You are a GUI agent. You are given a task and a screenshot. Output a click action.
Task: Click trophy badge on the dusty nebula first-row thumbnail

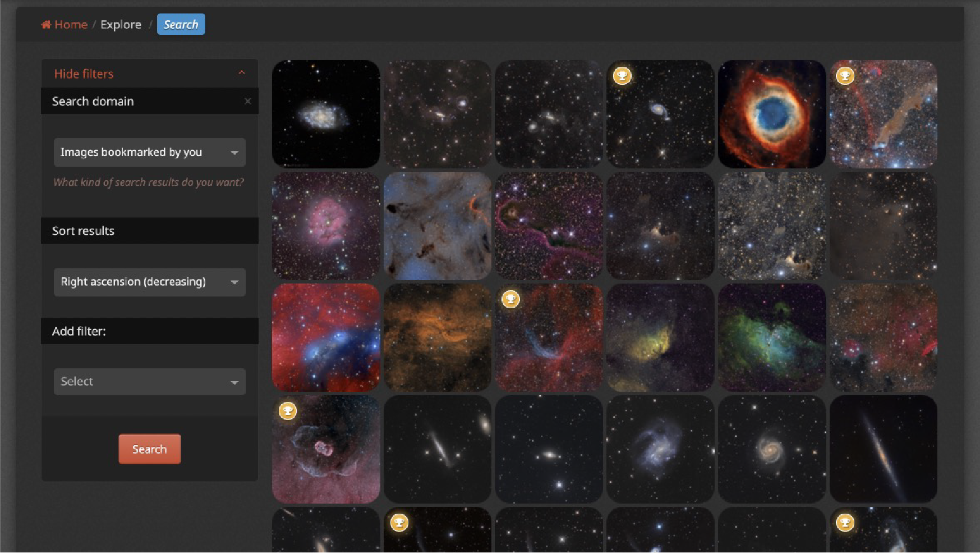point(845,75)
